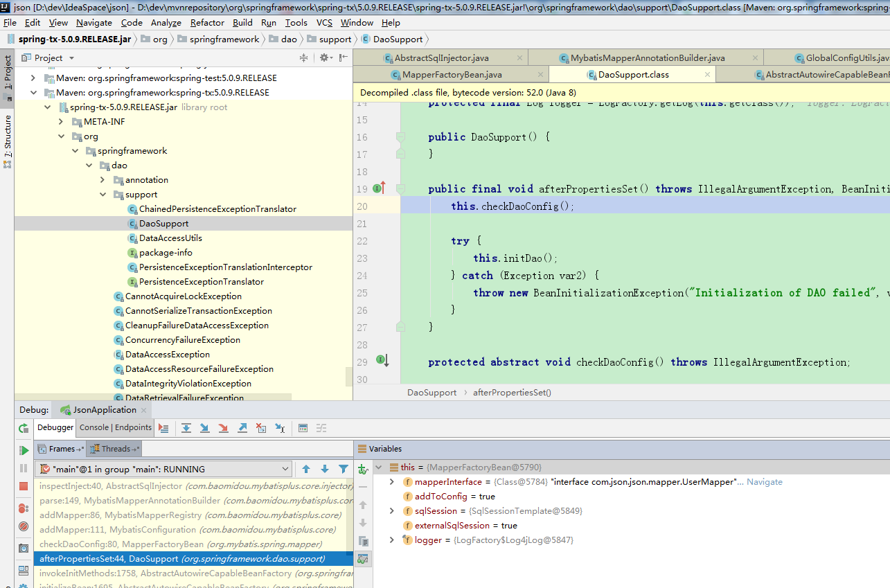
Task: Collapse the org package node
Action: point(61,136)
